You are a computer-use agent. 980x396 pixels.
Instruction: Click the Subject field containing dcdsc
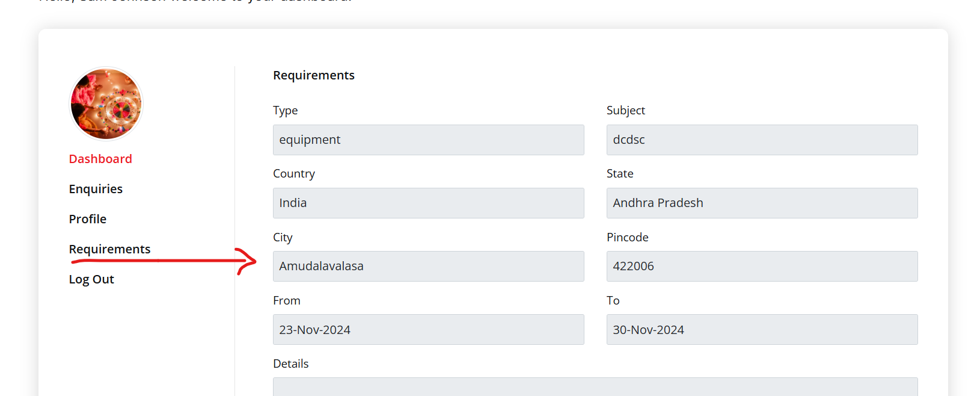[762, 140]
